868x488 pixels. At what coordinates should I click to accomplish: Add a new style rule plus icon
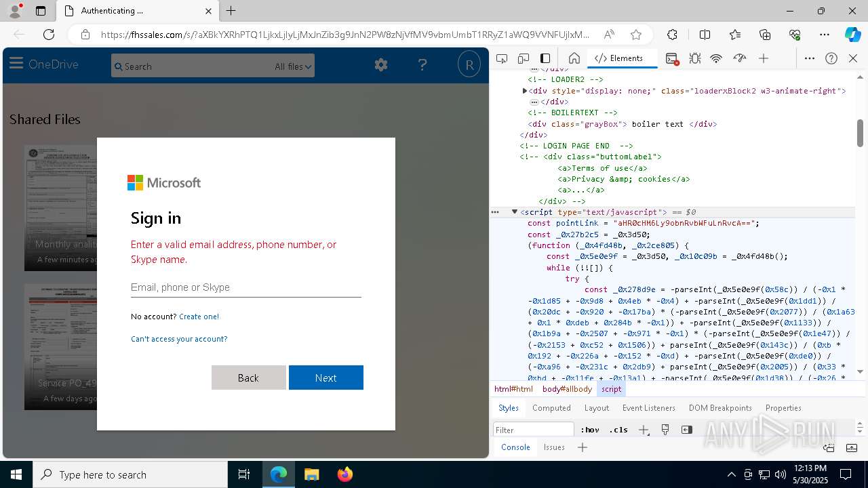point(644,430)
